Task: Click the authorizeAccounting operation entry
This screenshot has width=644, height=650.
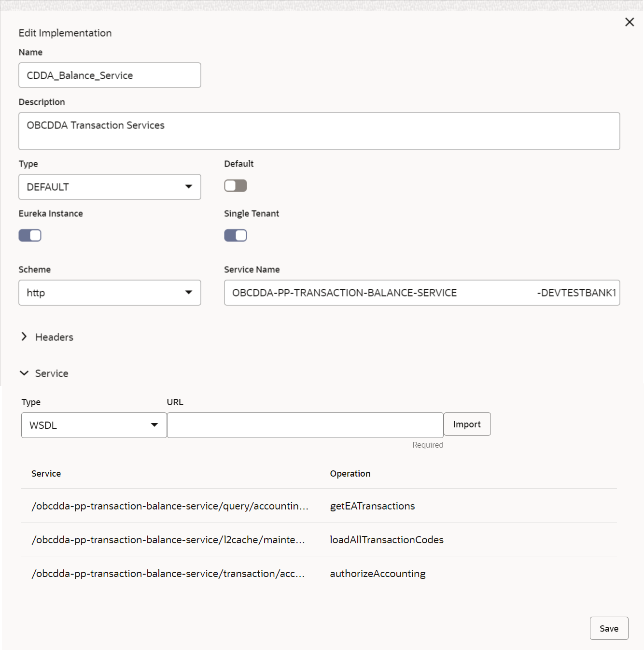Action: pos(378,573)
